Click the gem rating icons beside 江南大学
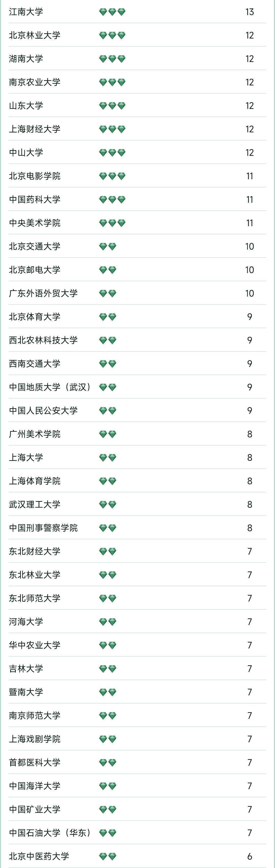The image size is (275, 868). (112, 12)
